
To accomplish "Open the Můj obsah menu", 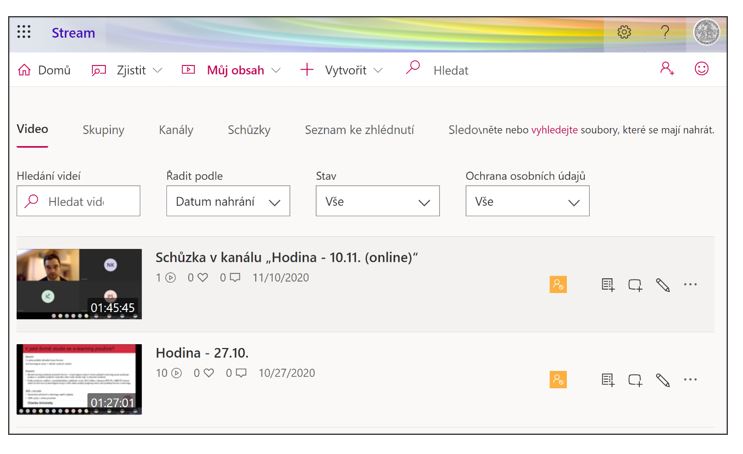I will coord(231,70).
